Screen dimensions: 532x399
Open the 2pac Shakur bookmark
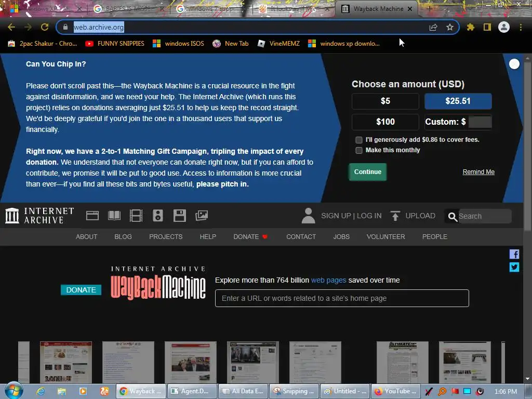click(x=43, y=44)
